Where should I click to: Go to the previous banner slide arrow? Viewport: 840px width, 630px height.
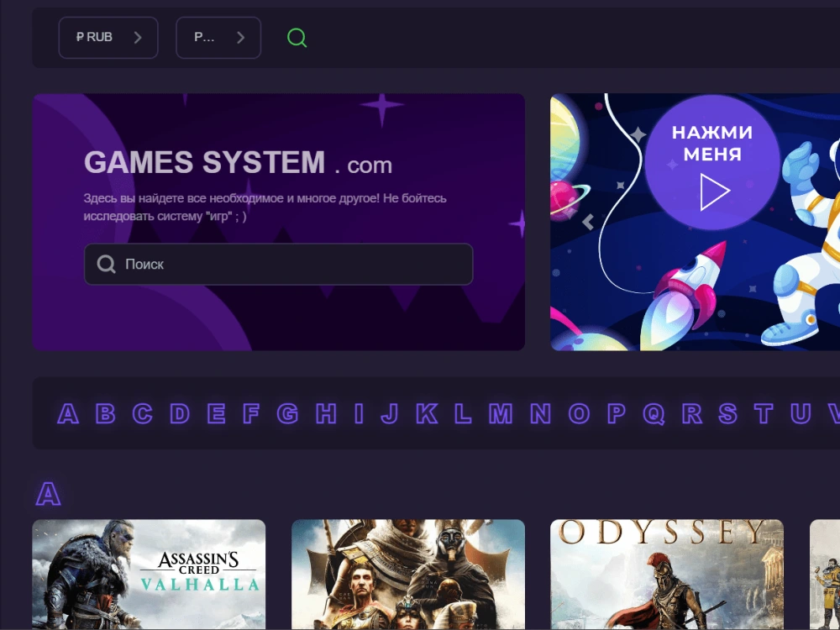pyautogui.click(x=588, y=222)
